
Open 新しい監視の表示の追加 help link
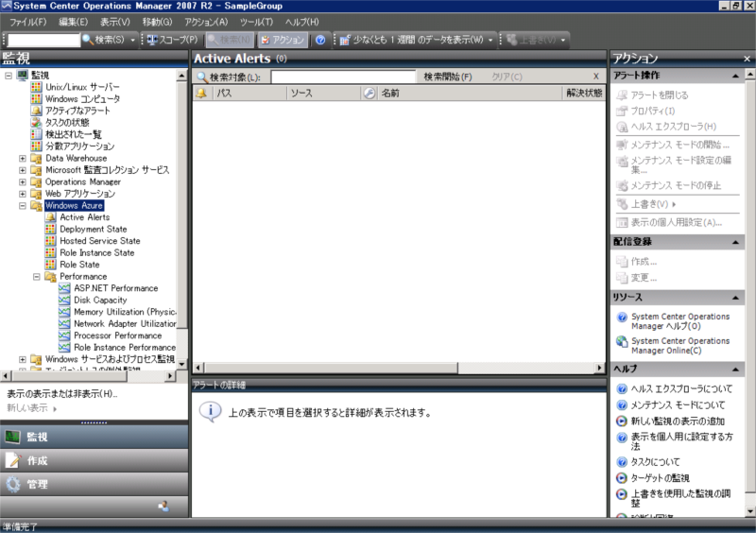pyautogui.click(x=678, y=421)
